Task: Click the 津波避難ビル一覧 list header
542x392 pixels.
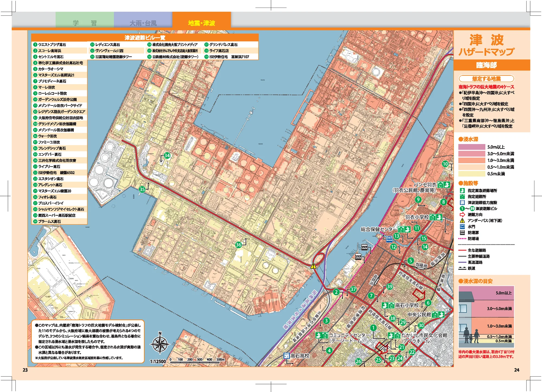Action: (x=145, y=38)
